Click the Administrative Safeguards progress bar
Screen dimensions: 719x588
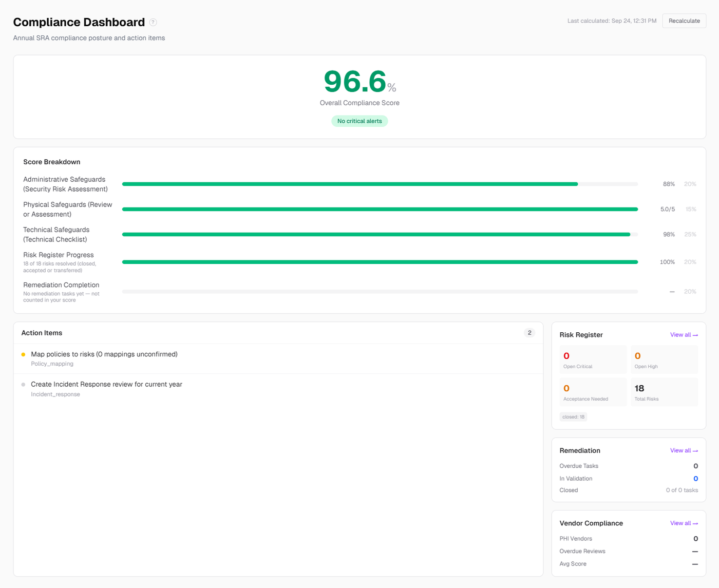pos(380,184)
